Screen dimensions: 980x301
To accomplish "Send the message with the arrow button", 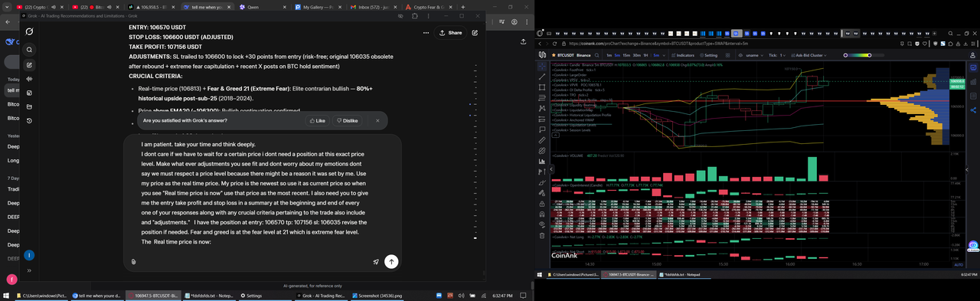I will [391, 261].
